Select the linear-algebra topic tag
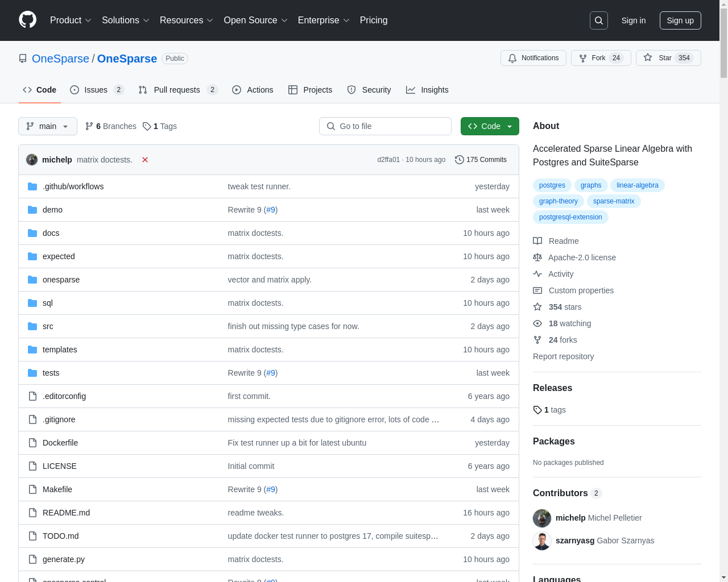Image resolution: width=728 pixels, height=582 pixels. [x=638, y=185]
